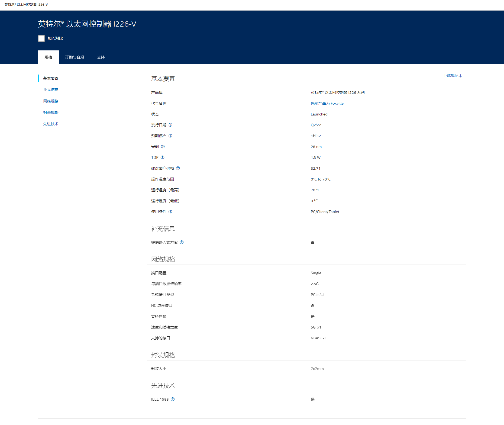This screenshot has width=504, height=425.
Task: Select the 支持 tab
Action: coord(101,57)
